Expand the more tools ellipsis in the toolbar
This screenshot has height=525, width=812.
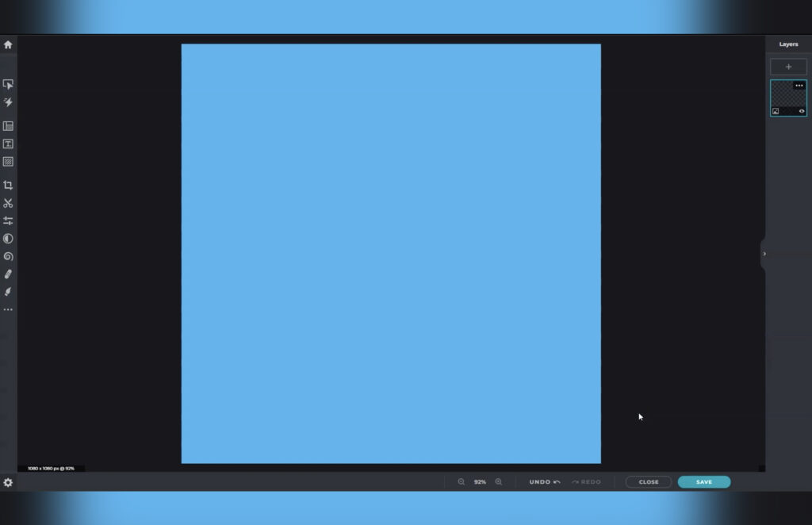(8, 309)
